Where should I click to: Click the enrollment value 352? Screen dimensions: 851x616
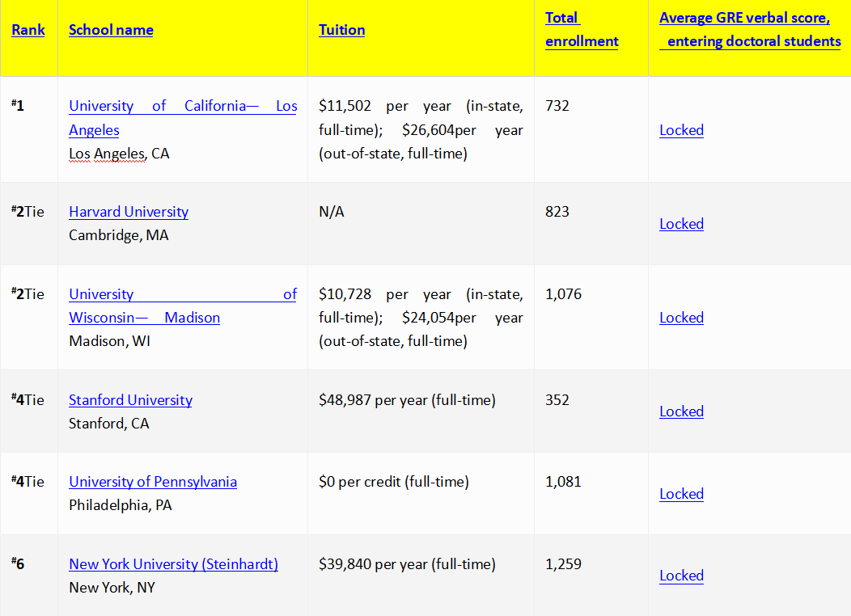point(557,400)
